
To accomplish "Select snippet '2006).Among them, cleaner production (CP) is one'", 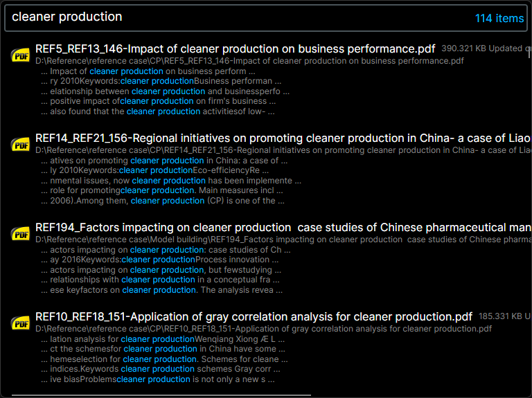I will (x=163, y=201).
